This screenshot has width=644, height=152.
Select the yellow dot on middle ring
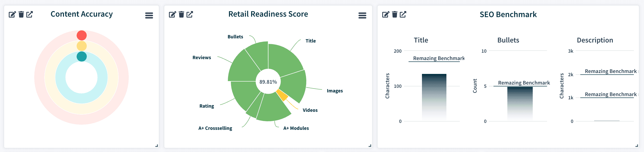[x=81, y=46]
